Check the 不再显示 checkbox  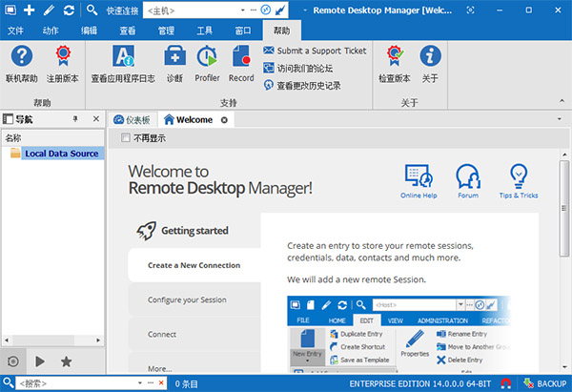click(125, 137)
